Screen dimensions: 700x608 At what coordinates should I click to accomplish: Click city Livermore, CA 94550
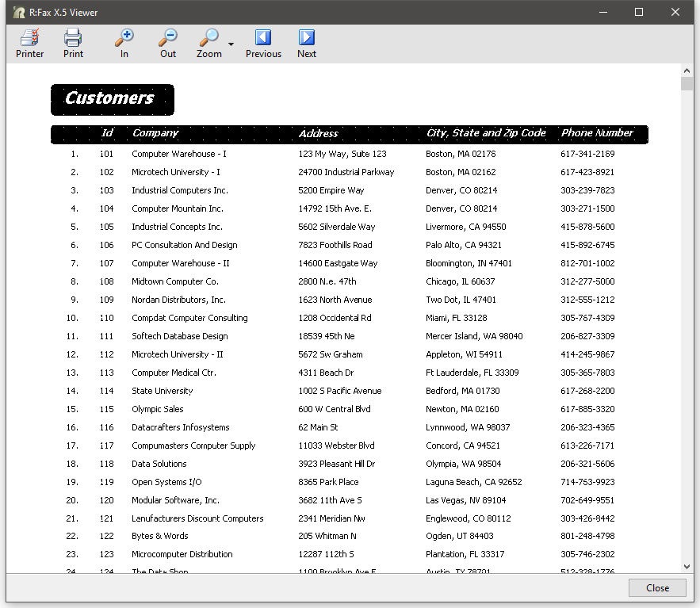466,227
